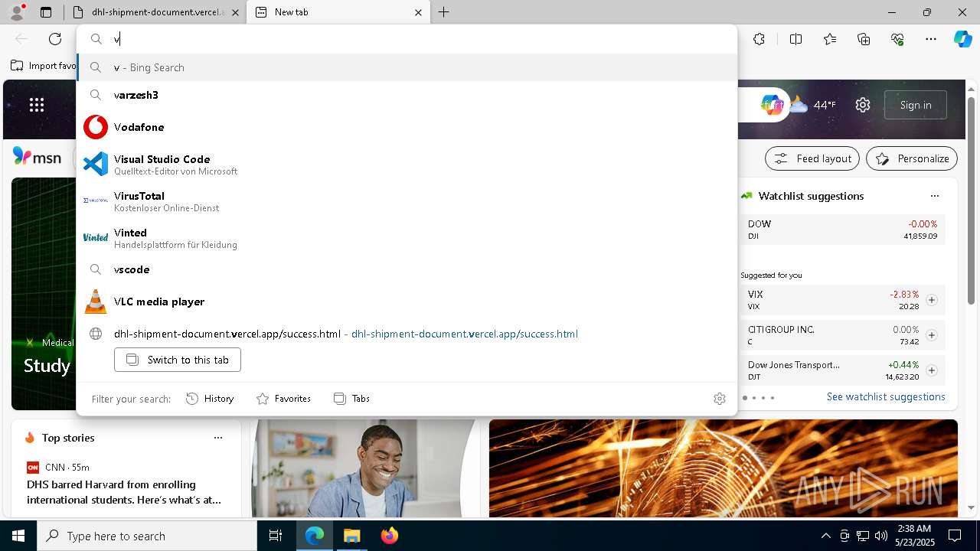Viewport: 980px width, 551px height.
Task: Open Watchlist suggestions more options menu
Action: point(934,196)
